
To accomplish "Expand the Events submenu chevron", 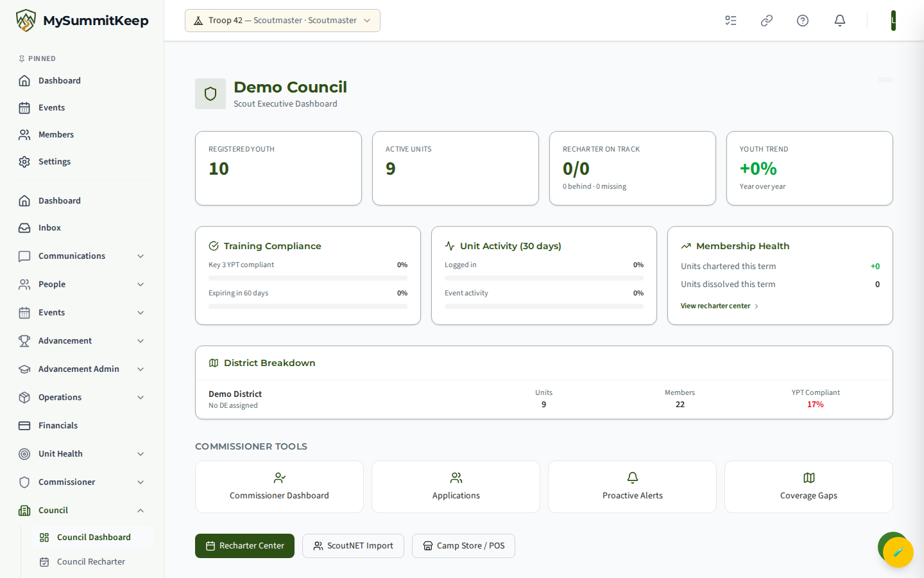I will click(141, 313).
